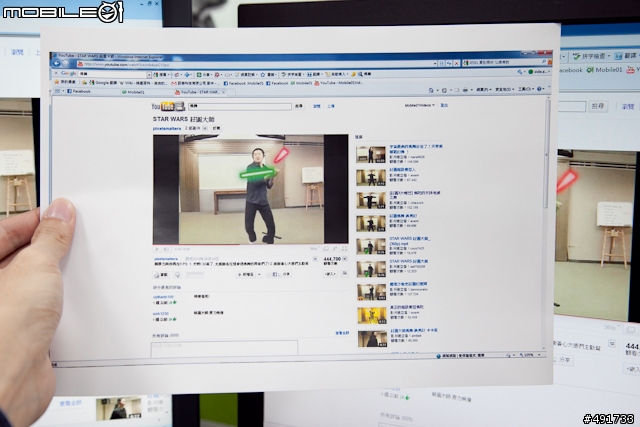Open the 360p quality selector
640x427 pixels.
313,248
